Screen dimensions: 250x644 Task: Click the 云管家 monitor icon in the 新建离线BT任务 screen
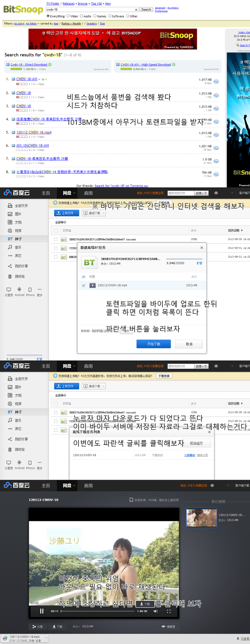pos(9,289)
